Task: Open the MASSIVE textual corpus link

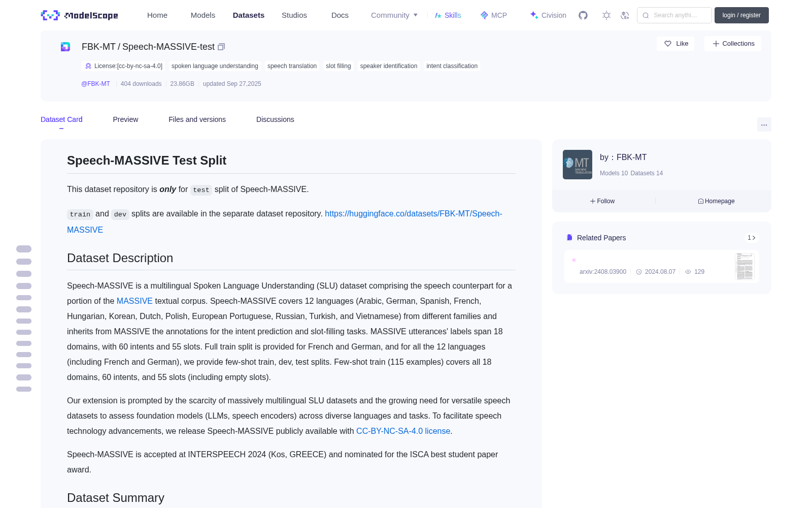Action: click(134, 301)
